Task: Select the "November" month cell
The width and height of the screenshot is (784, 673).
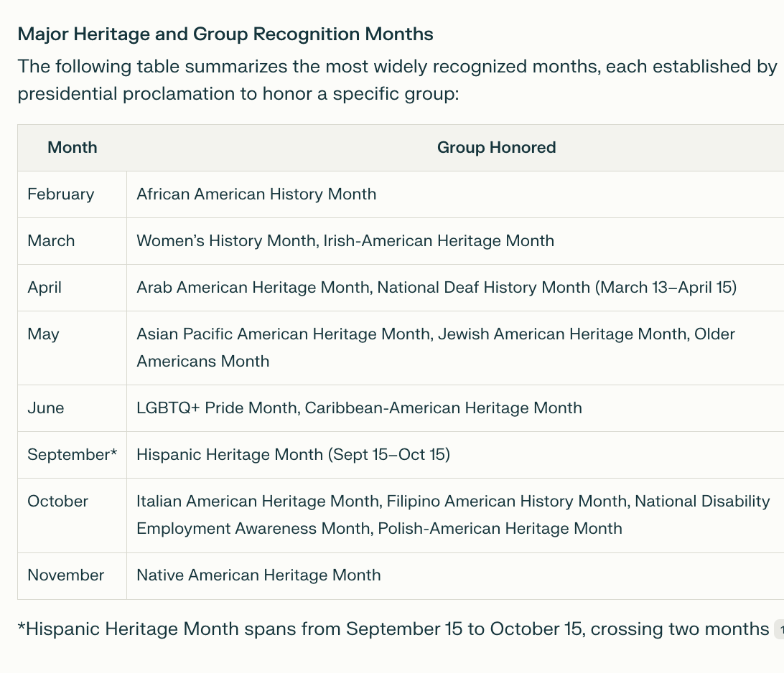Action: [x=66, y=575]
